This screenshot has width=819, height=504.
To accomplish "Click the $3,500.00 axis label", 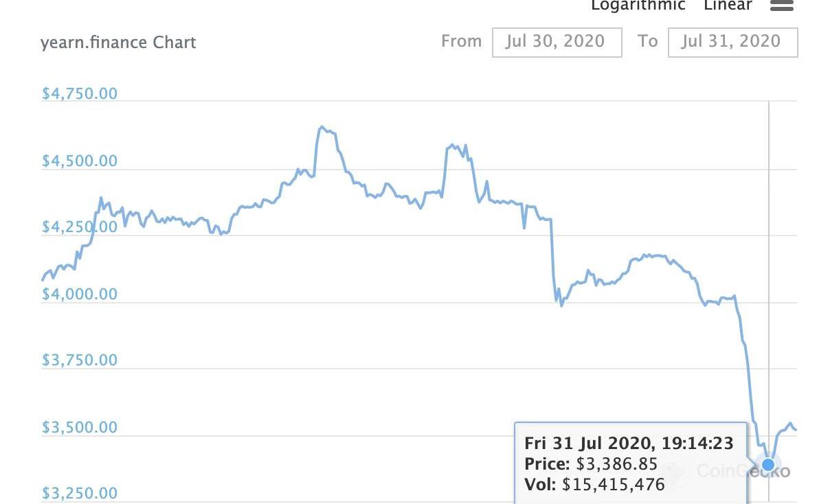I will point(80,427).
